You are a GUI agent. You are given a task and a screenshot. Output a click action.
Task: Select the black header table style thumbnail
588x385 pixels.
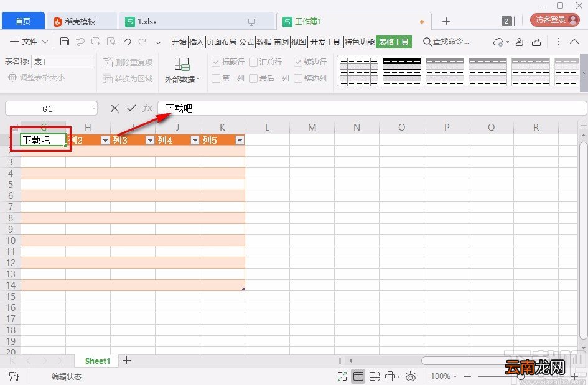tap(402, 72)
